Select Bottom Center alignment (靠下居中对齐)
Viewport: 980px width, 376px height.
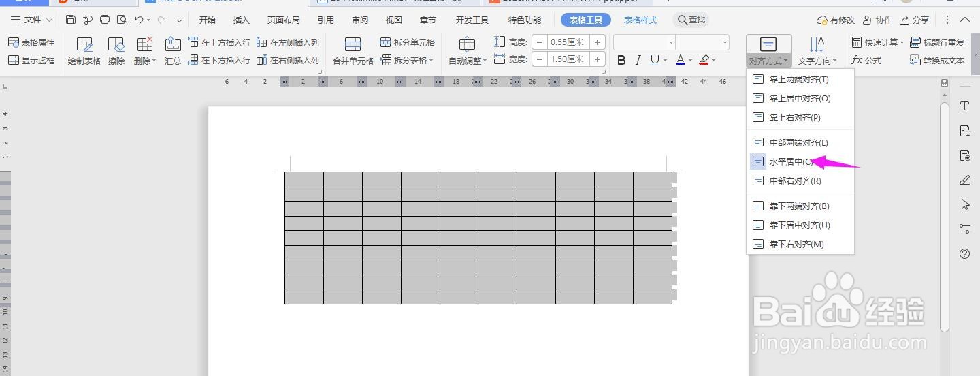pyautogui.click(x=800, y=225)
